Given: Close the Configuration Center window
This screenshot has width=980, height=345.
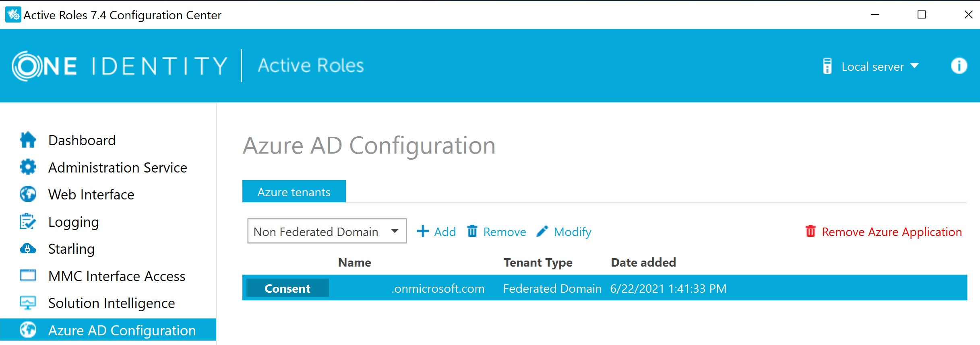Looking at the screenshot, I should (x=969, y=14).
